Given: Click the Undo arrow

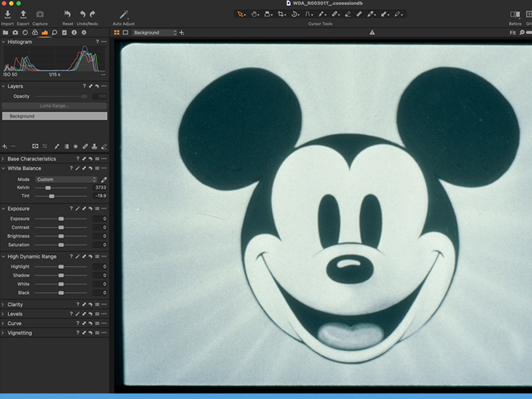Looking at the screenshot, I should click(x=83, y=14).
